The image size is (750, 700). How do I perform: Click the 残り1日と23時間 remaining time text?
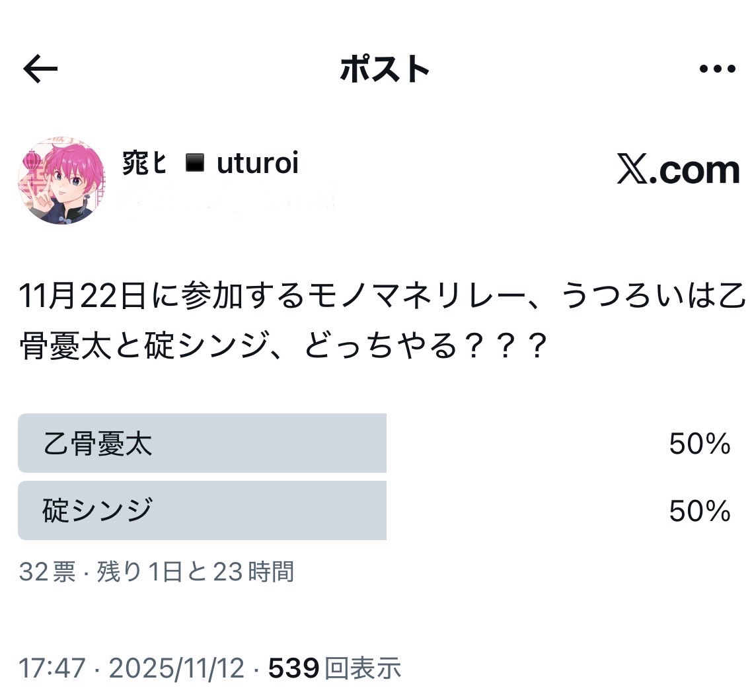tap(195, 571)
